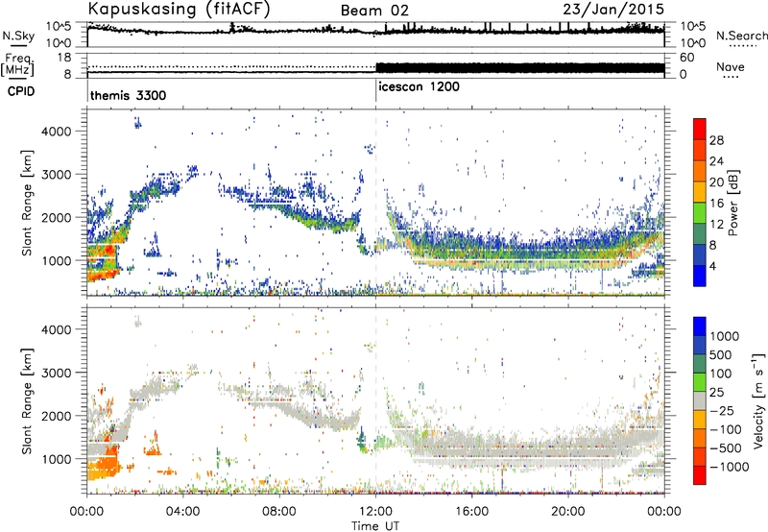The width and height of the screenshot is (768, 532).
Task: Click the '4000' tick of the power panel
Action: point(57,132)
